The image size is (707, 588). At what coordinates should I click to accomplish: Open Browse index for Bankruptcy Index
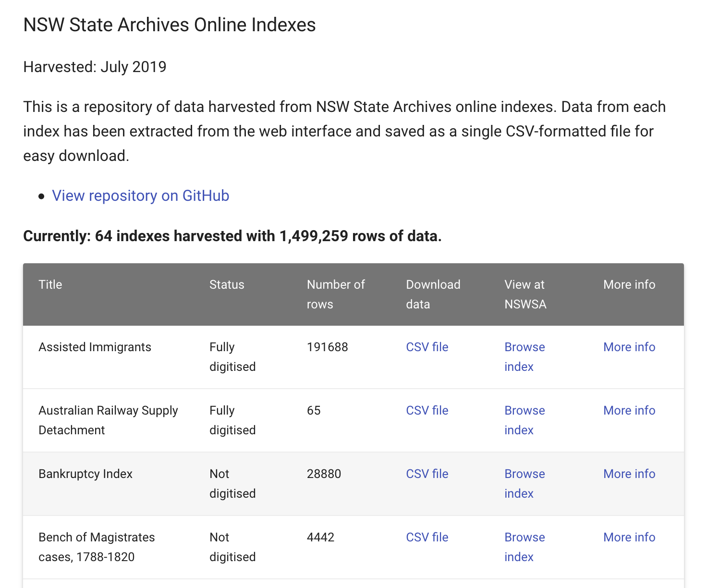[524, 484]
